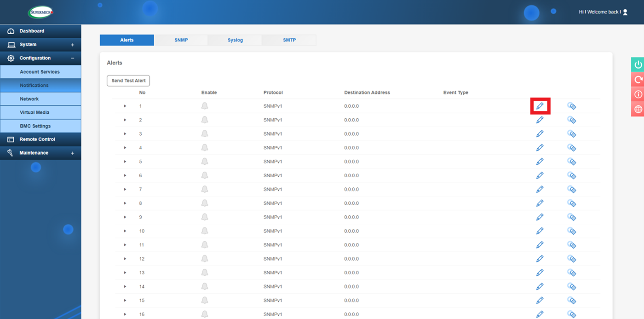
Task: Go to the Dashboard page
Action: pos(40,31)
